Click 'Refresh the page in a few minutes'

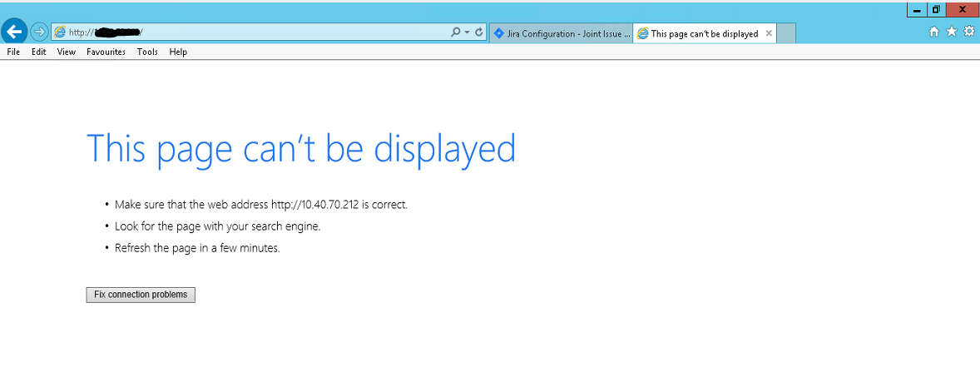197,248
